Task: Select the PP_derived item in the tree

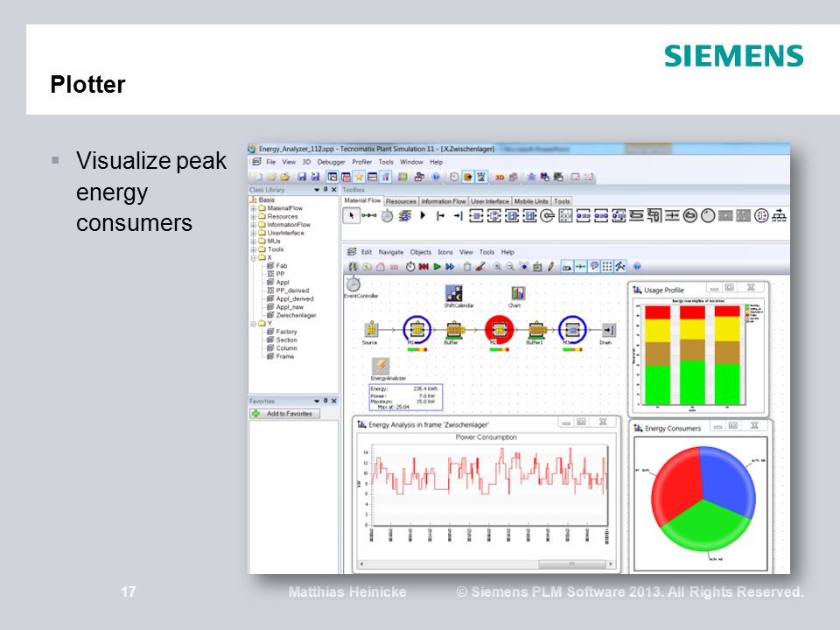Action: 292,290
